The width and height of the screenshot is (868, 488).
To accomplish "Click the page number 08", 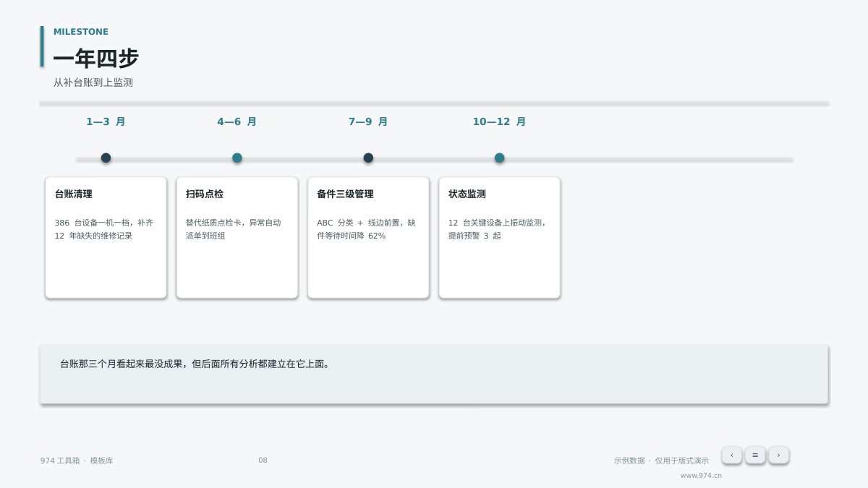I will pos(263,461).
